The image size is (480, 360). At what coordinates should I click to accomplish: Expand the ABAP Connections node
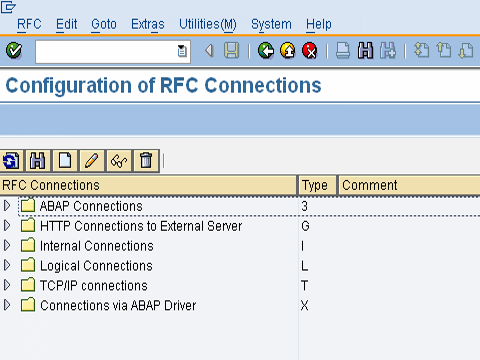click(7, 206)
